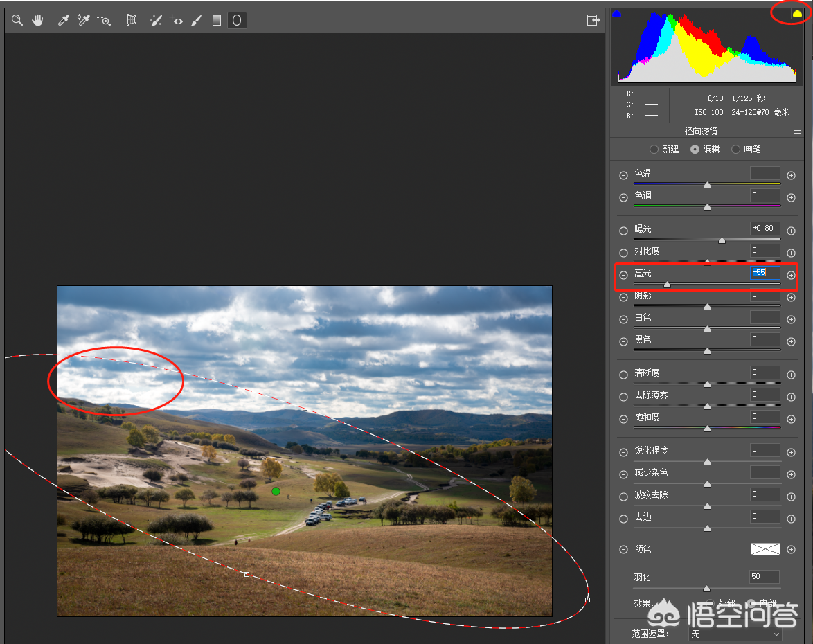Click the 曝光 slider handle
813x644 pixels.
722,240
